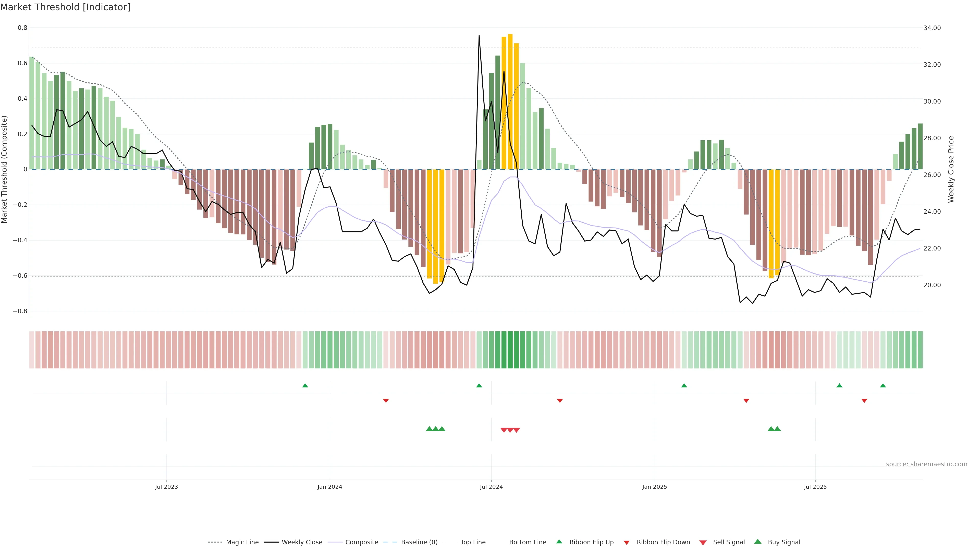Click the Jan 2025 x-axis label
The height and width of the screenshot is (551, 980).
654,487
